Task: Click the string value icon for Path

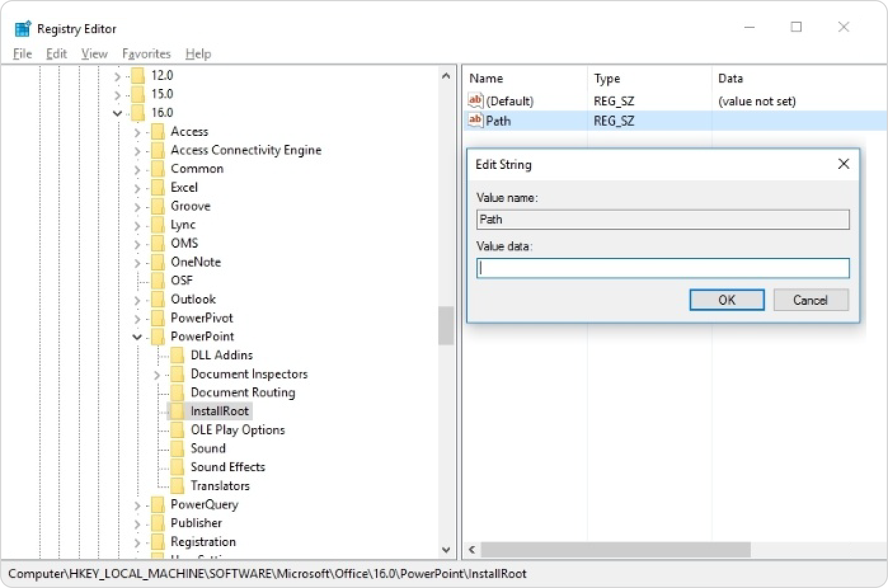Action: coord(476,120)
